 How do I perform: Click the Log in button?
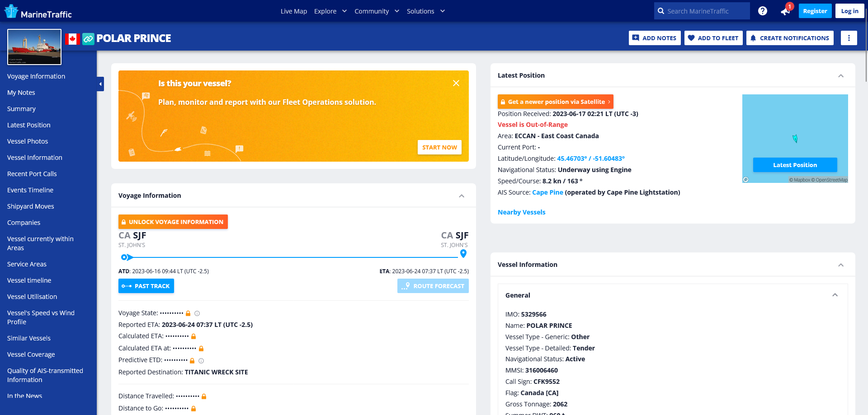tap(850, 11)
